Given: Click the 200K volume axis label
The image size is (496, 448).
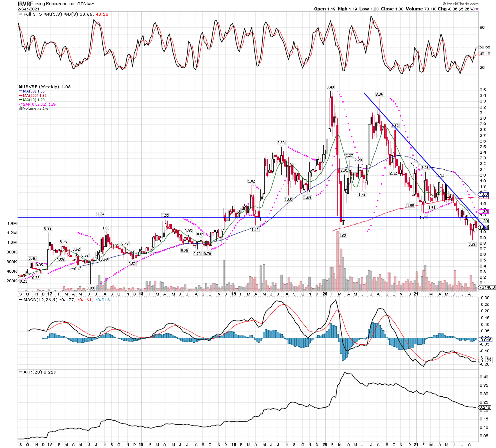Looking at the screenshot, I should tap(12, 281).
